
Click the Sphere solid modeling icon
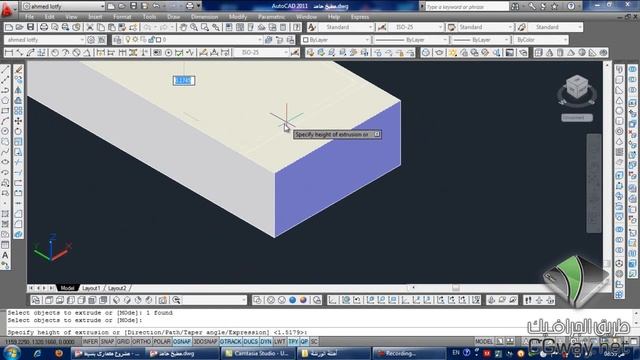click(619, 111)
